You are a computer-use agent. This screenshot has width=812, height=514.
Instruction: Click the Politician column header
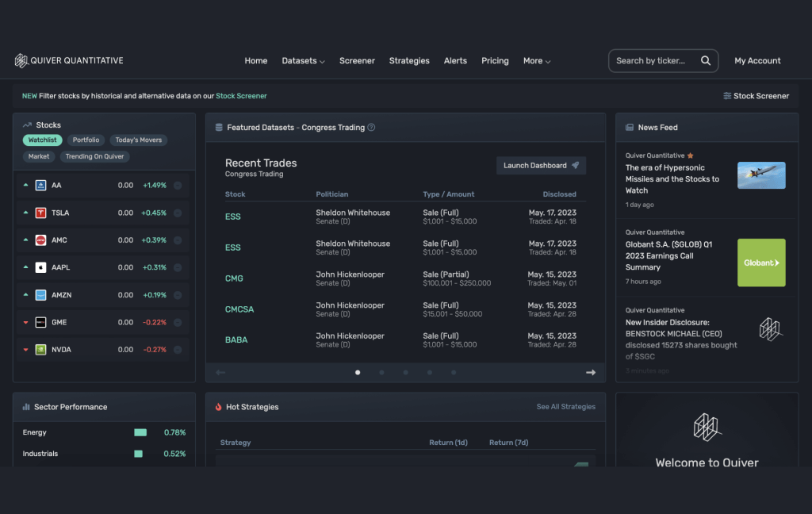[332, 194]
